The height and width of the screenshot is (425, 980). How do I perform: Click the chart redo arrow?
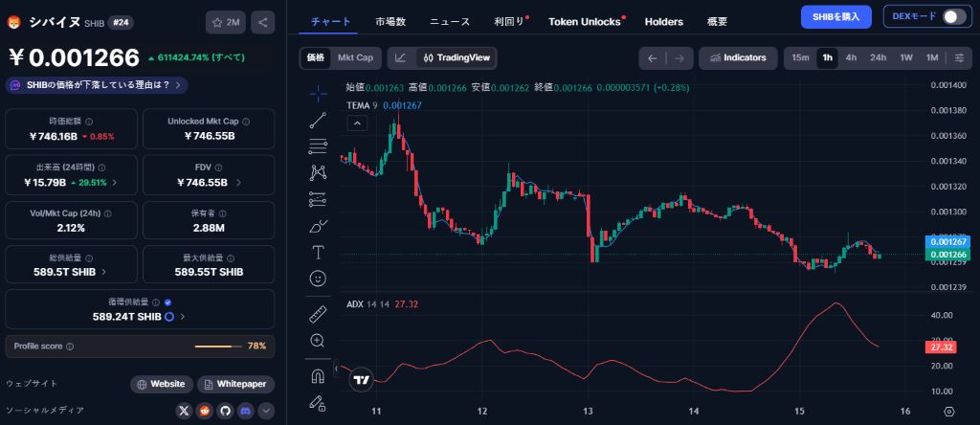[x=679, y=58]
